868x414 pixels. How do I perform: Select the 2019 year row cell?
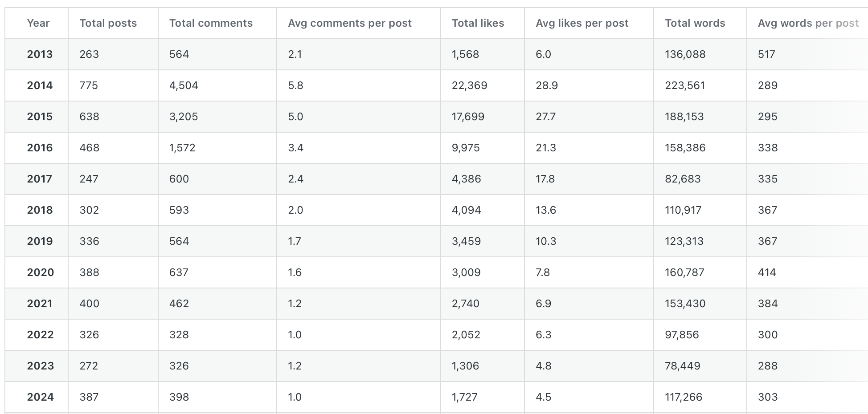(x=40, y=241)
